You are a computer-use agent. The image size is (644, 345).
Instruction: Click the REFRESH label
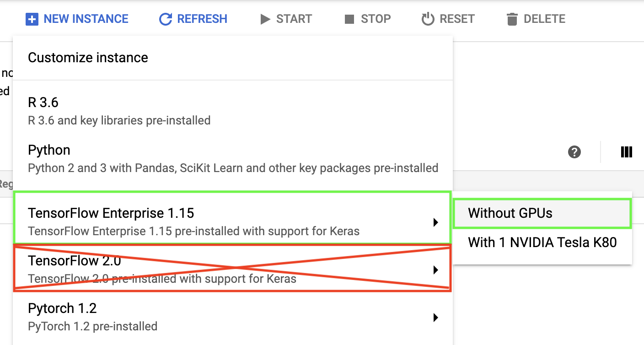202,19
